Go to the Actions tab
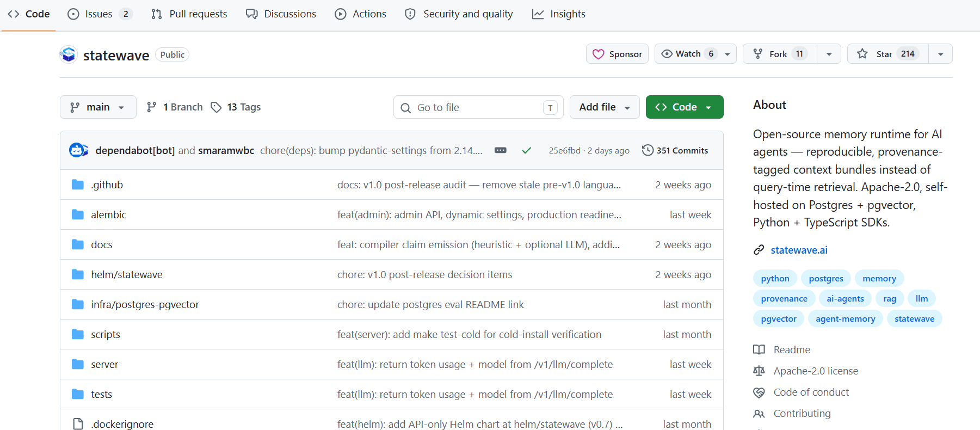Viewport: 980px width, 430px height. pyautogui.click(x=361, y=14)
